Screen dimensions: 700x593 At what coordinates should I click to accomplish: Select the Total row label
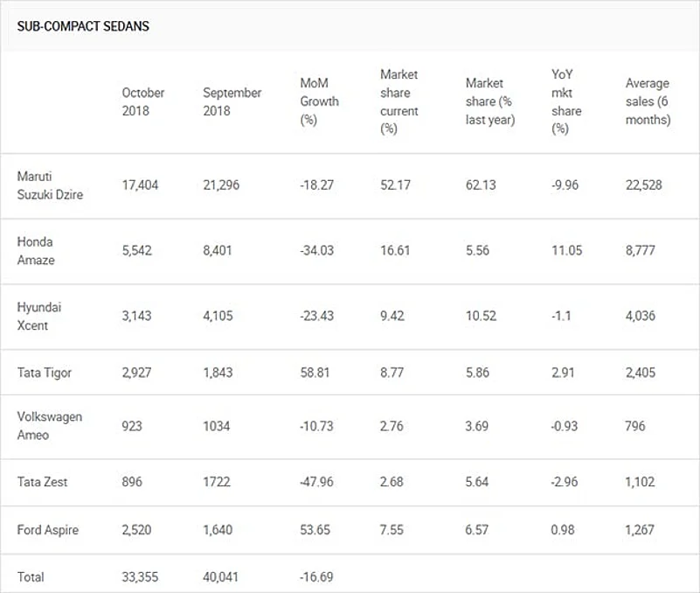pyautogui.click(x=31, y=577)
